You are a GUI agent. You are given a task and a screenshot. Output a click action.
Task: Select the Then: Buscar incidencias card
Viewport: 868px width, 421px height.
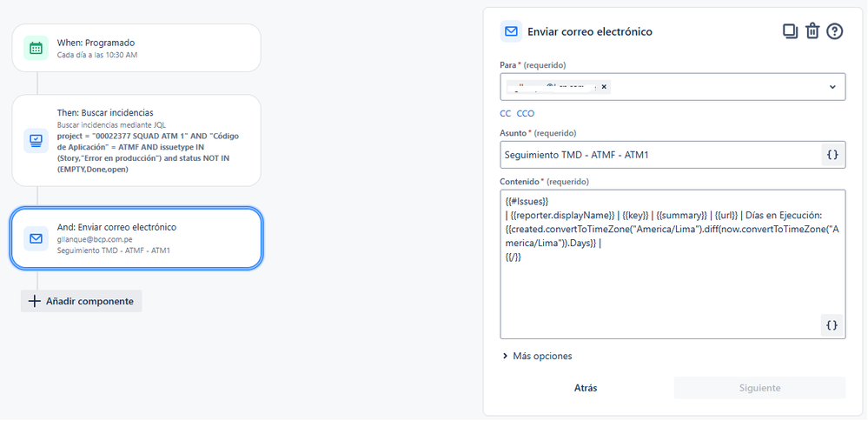pyautogui.click(x=136, y=140)
